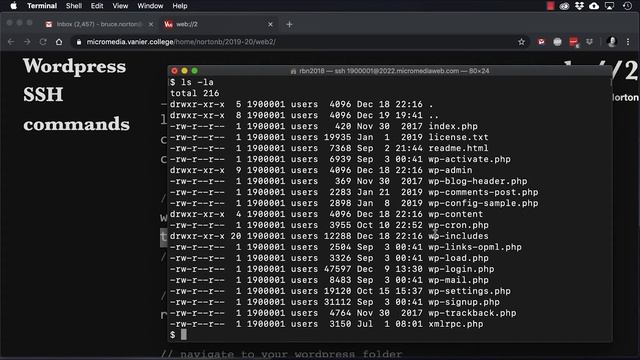640x360 pixels.
Task: Click 'wp-settings.php' in the listing
Action: click(469, 291)
